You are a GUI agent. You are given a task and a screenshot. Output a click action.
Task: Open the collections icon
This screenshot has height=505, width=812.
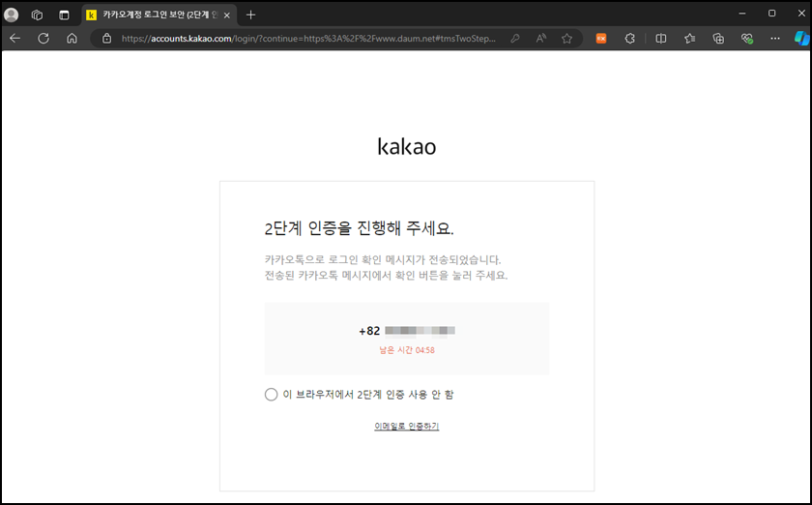pyautogui.click(x=718, y=39)
